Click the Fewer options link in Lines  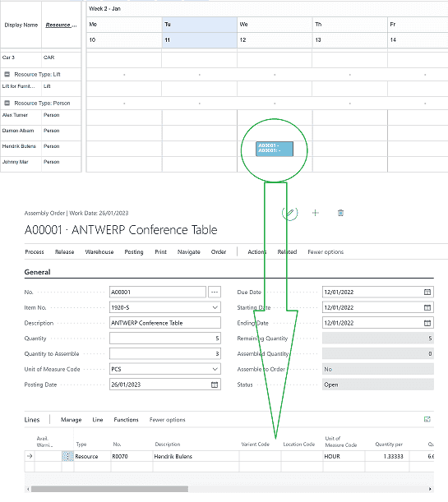click(167, 420)
